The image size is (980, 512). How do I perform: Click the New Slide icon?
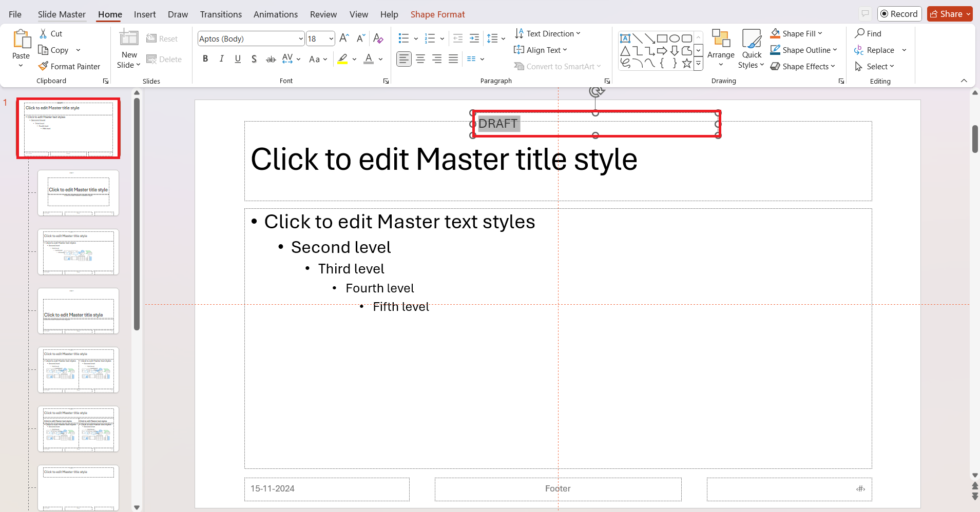pos(129,38)
